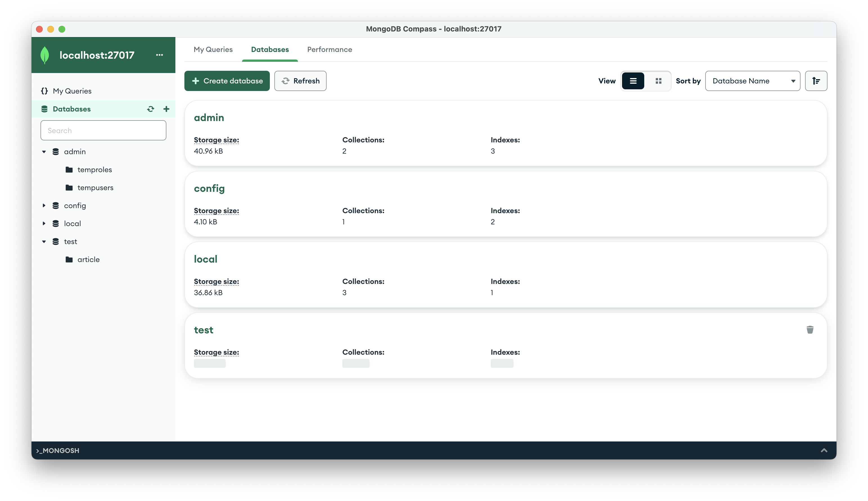Image resolution: width=868 pixels, height=501 pixels.
Task: Click the MongoDB leaf logo icon
Action: [x=45, y=55]
